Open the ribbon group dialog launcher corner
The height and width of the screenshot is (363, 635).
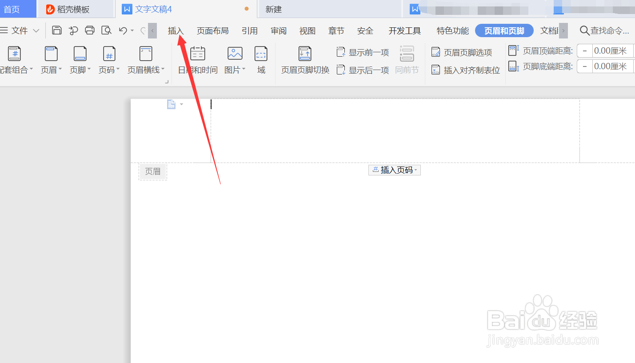tap(166, 82)
